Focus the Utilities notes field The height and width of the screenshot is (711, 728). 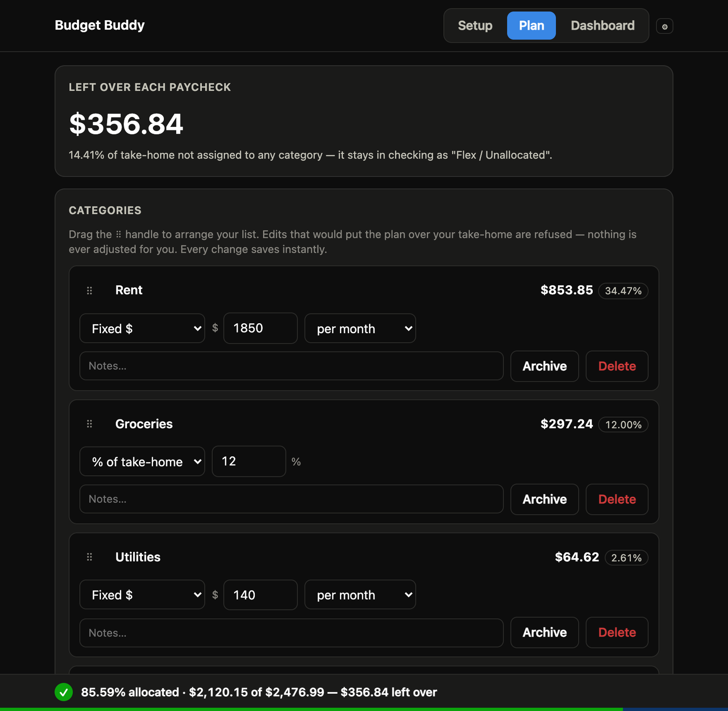point(291,633)
